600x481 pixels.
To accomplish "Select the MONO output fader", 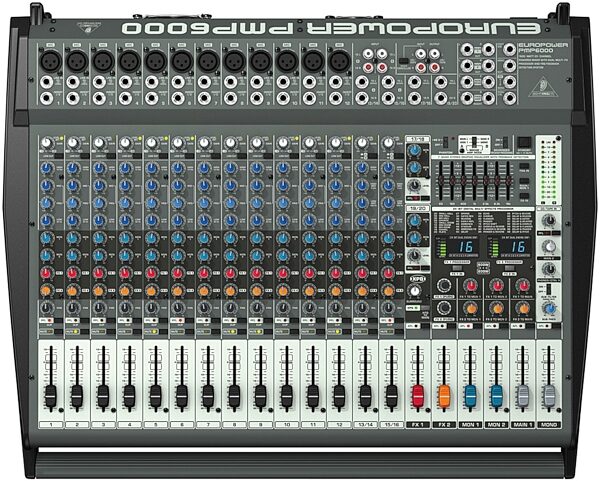I will pos(549,397).
